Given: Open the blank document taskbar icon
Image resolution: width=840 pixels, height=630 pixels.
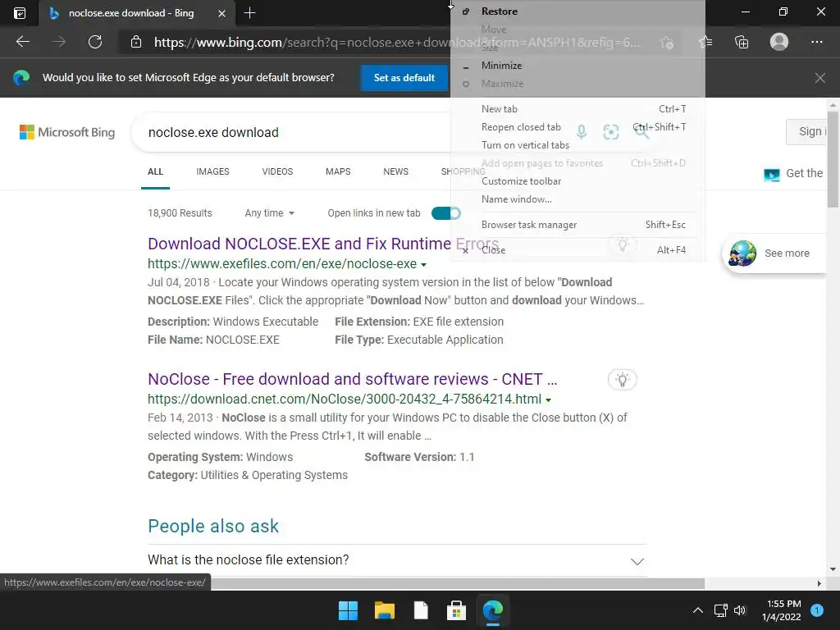Looking at the screenshot, I should pos(421,610).
